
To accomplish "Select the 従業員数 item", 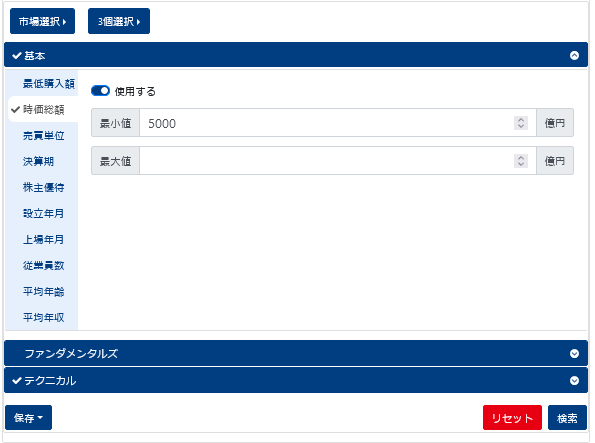I will coord(43,265).
